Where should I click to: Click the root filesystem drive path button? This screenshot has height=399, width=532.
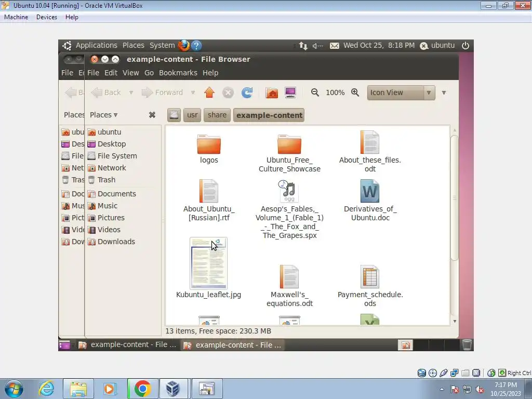click(x=174, y=115)
